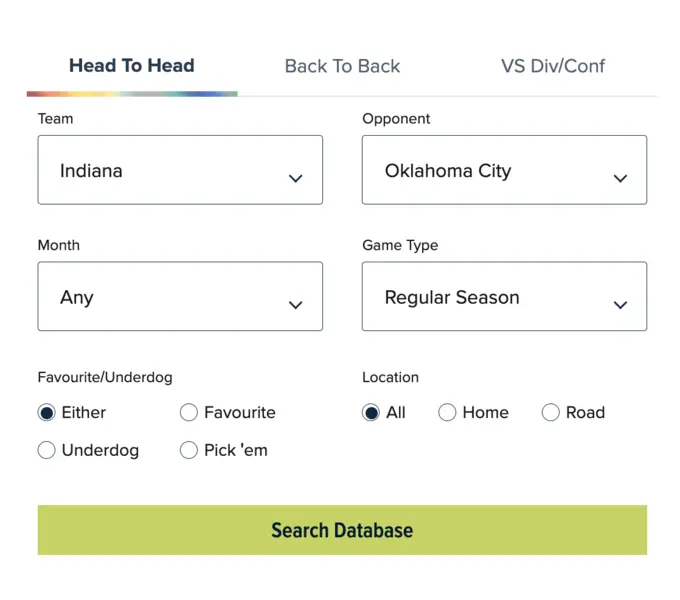Choose the Home location option
Screen dimensions: 680x600
click(x=447, y=413)
